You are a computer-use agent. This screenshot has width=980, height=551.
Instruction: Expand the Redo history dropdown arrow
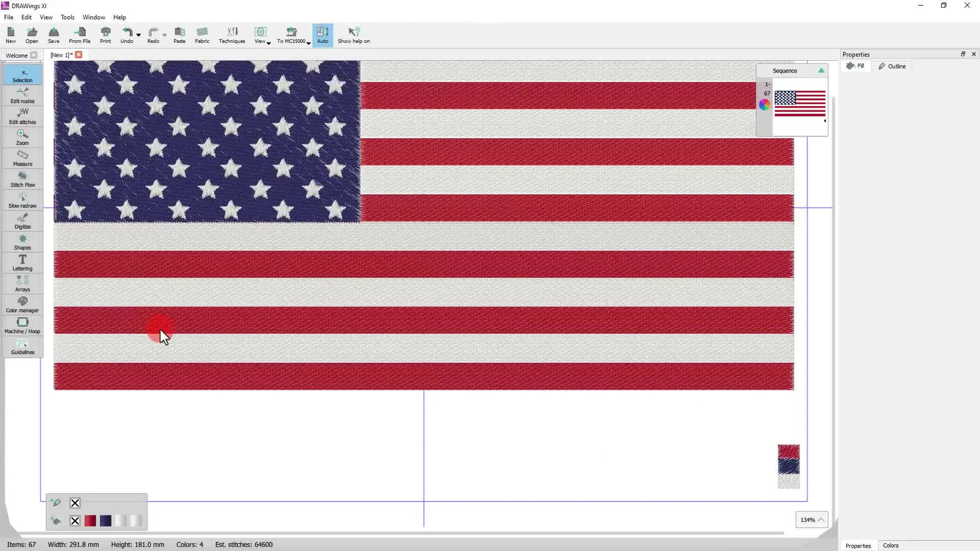point(165,35)
